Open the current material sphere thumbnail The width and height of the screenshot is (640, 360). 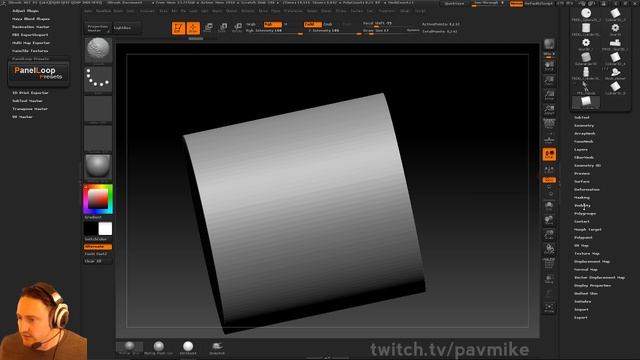(98, 167)
